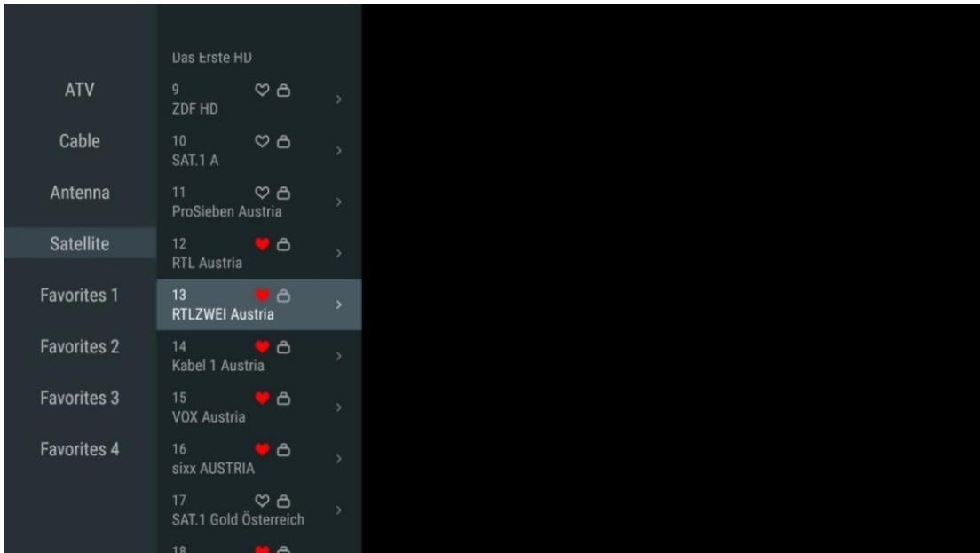Select the Antenna source

[79, 193]
